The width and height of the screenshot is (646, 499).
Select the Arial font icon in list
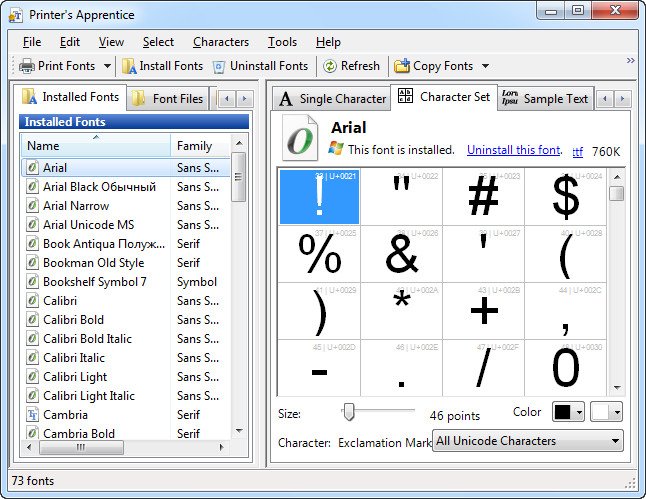pos(32,168)
